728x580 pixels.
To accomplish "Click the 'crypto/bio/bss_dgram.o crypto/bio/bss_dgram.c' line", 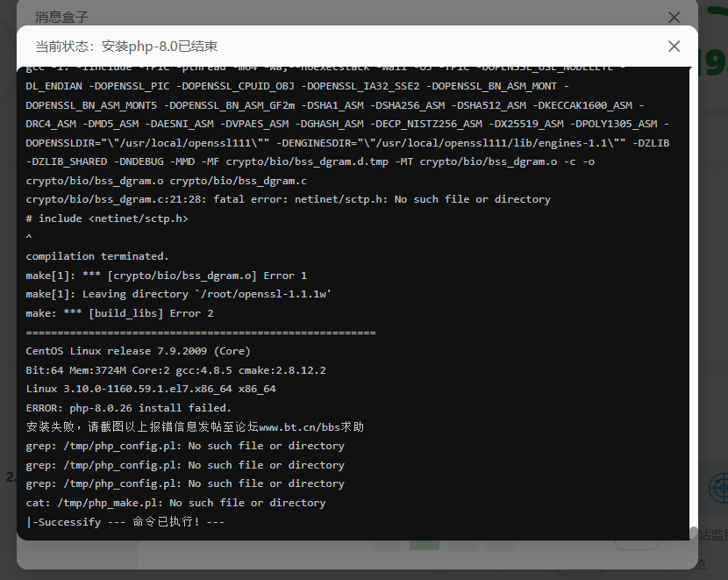I will coord(167,181).
